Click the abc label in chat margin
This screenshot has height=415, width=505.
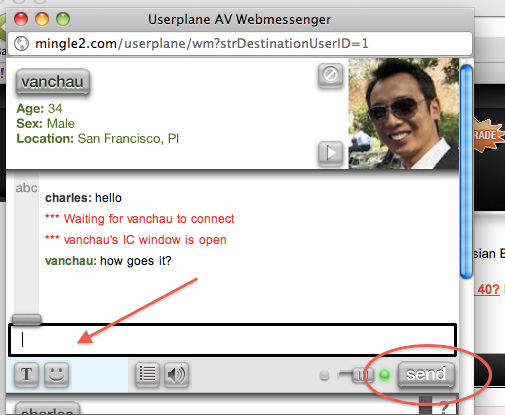pos(27,188)
